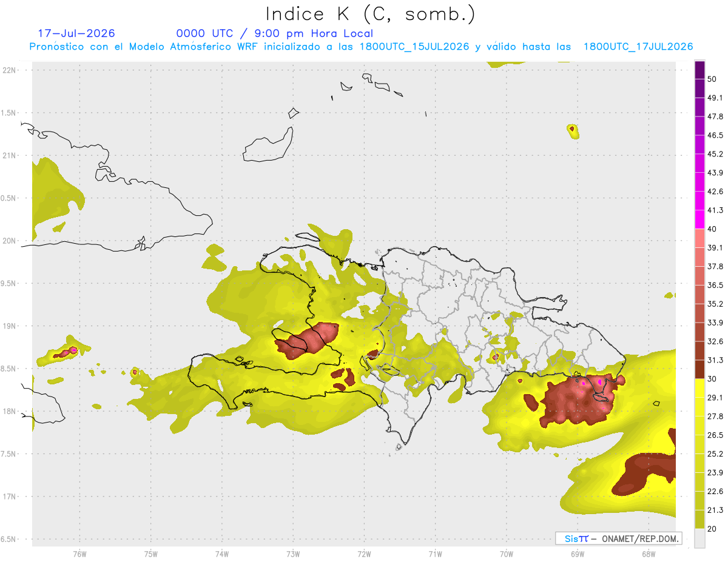The width and height of the screenshot is (728, 562).
Task: Click the SisTT - ONAMET/REP.DOM. credit box
Action: tap(618, 538)
